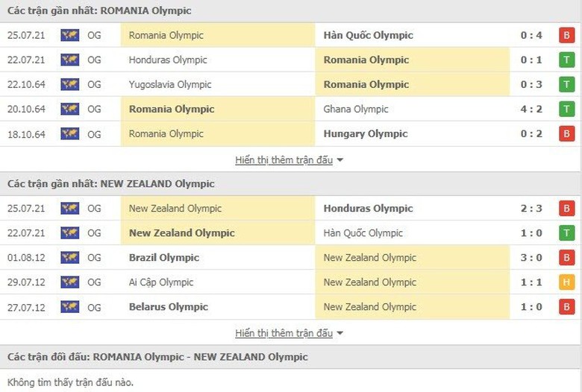The width and height of the screenshot is (582, 392).
Task: Open Hàn Quốc Olympic team in first Romania row
Action: 368,35
